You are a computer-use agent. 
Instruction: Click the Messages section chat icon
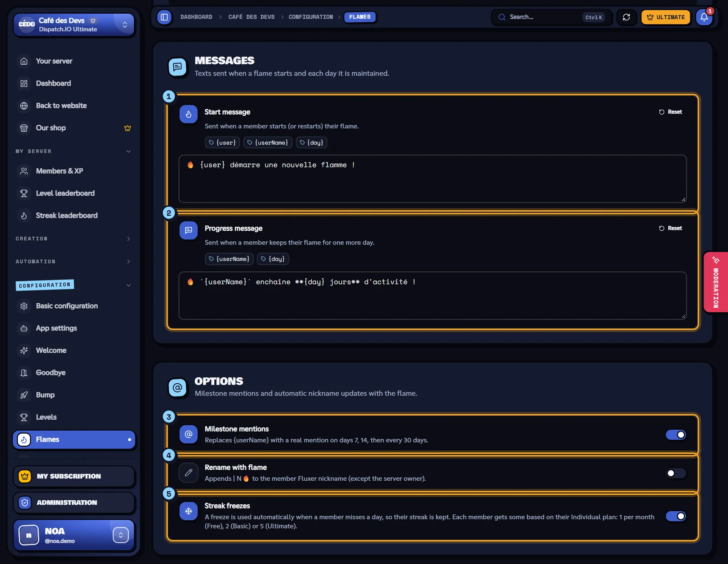click(177, 67)
